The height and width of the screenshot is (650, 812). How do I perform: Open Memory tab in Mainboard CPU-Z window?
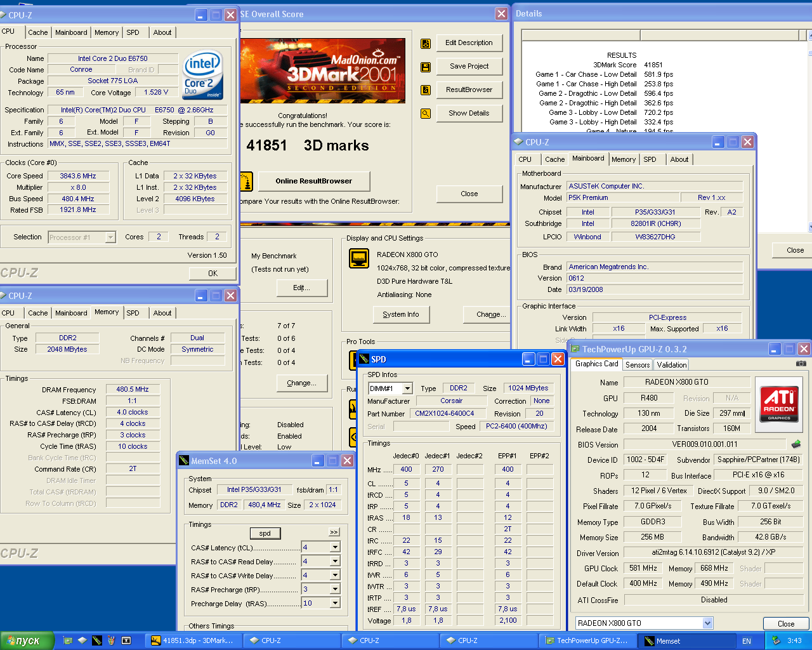(624, 159)
